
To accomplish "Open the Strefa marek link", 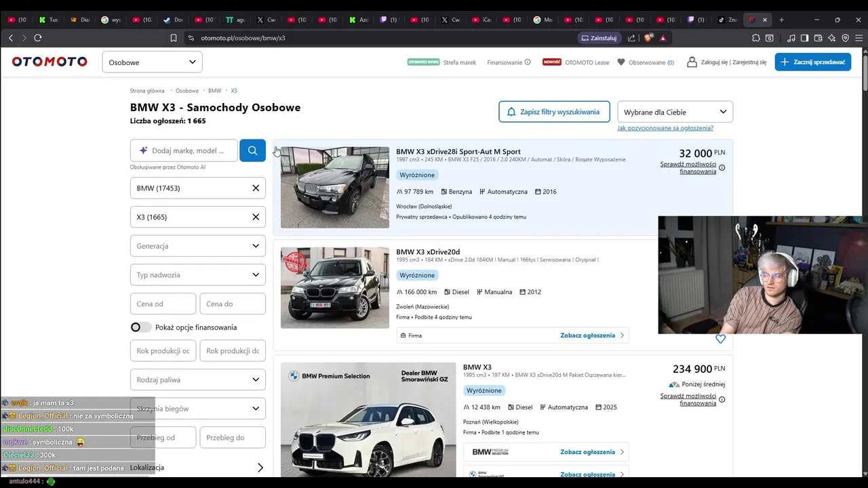I will coord(460,62).
